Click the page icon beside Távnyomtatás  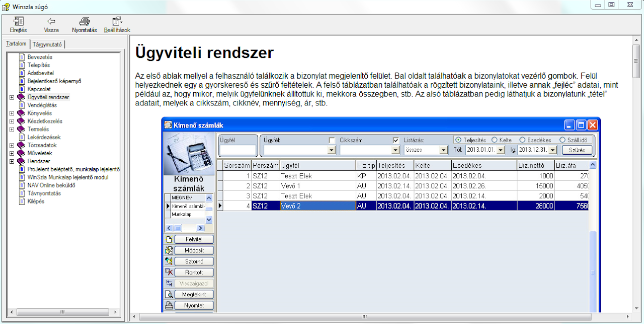tap(22, 193)
